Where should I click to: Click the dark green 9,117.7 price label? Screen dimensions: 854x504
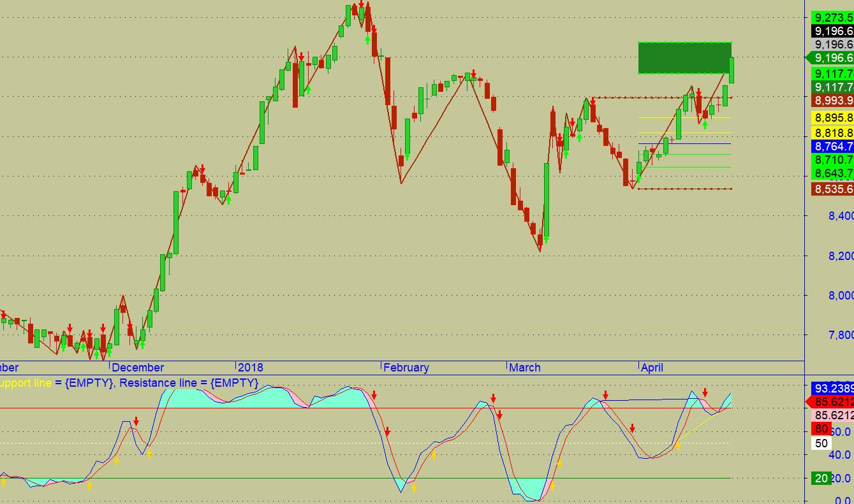(832, 87)
